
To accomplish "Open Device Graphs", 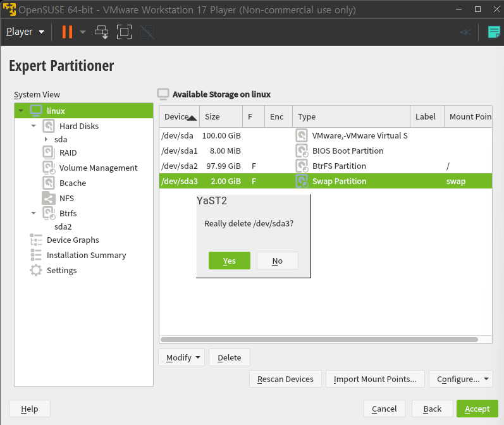I will pyautogui.click(x=73, y=240).
